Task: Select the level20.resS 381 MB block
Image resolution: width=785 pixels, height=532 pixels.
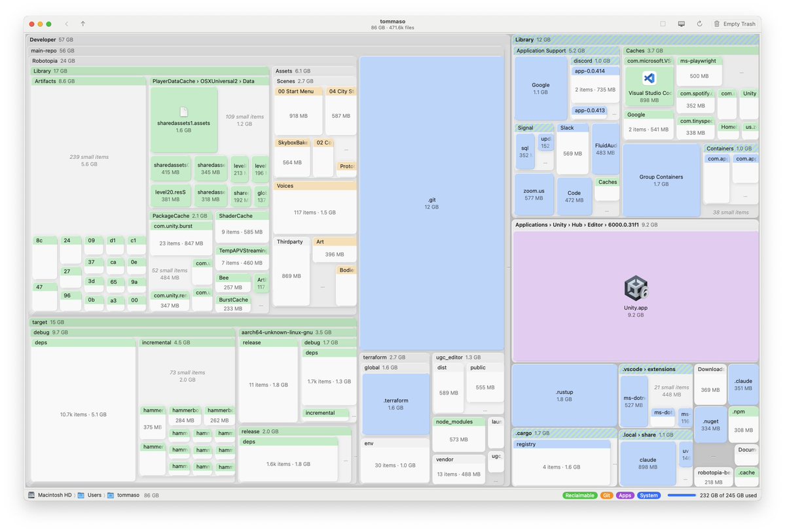Action: tap(170, 196)
